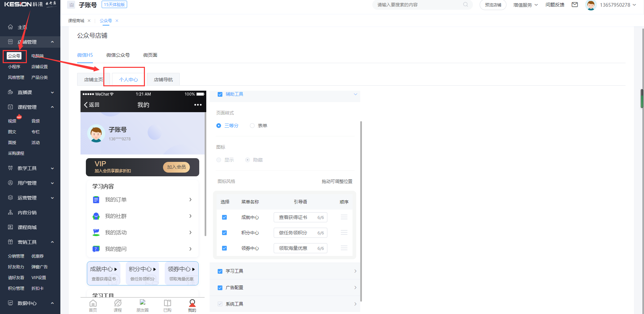Select the 营销工具 sidebar icon
Image resolution: width=644 pixels, height=314 pixels.
point(10,242)
